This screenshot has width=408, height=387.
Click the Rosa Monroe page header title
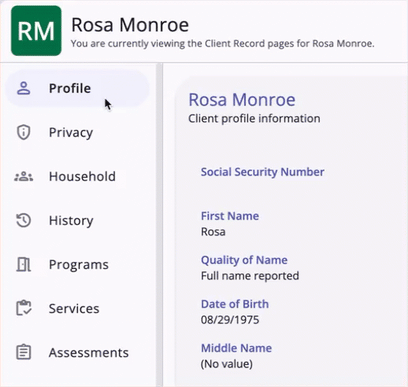130,25
